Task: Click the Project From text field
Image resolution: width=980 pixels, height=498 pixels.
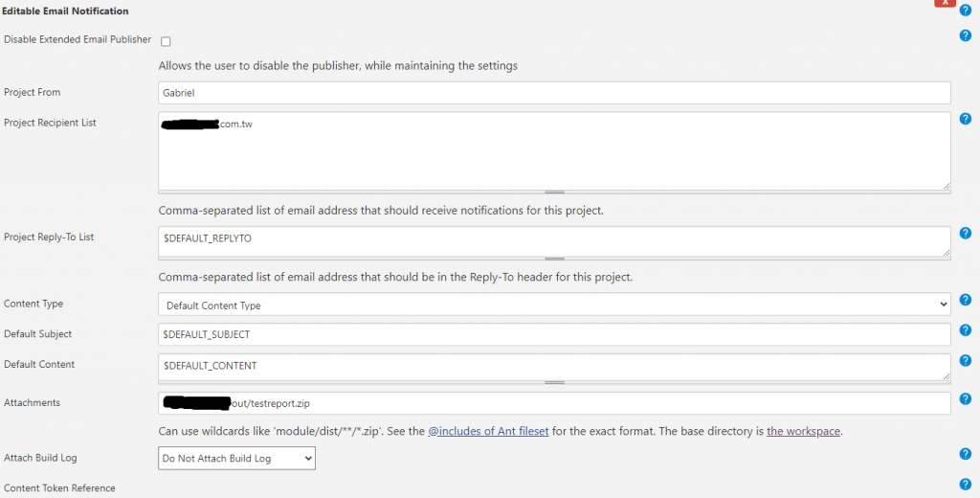Action: coord(554,93)
